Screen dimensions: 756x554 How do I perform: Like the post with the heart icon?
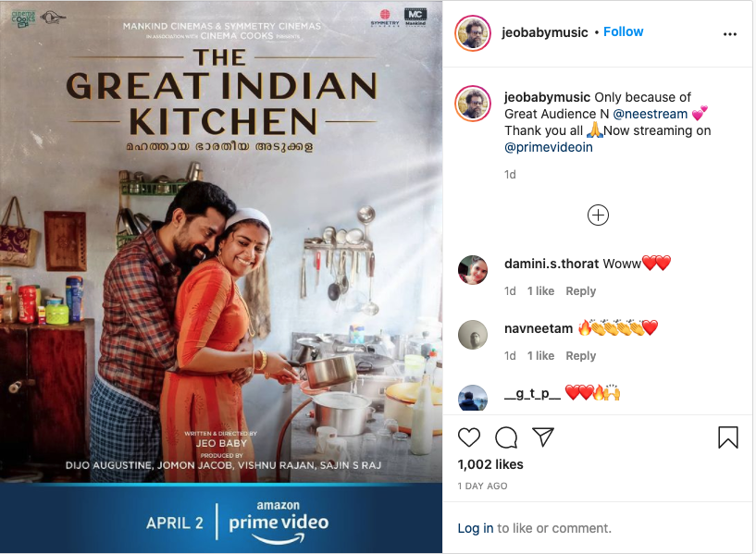tap(468, 437)
